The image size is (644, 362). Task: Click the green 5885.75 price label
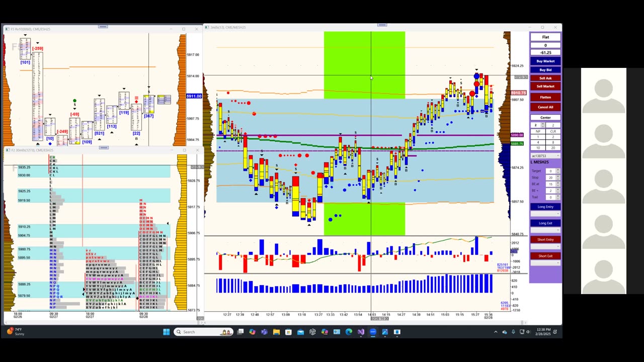(517, 144)
